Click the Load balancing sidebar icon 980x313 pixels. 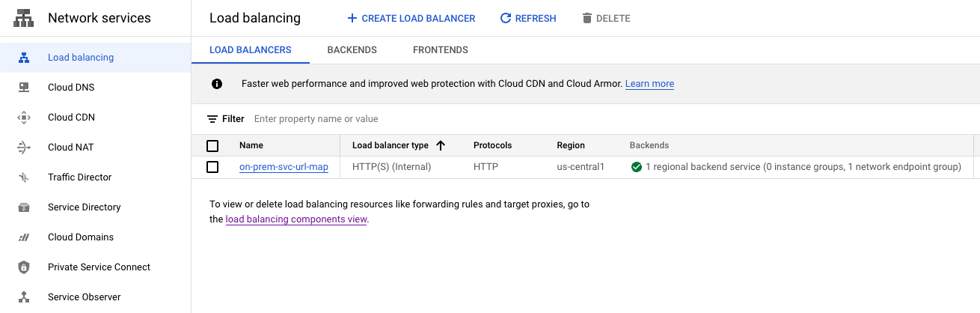click(23, 58)
